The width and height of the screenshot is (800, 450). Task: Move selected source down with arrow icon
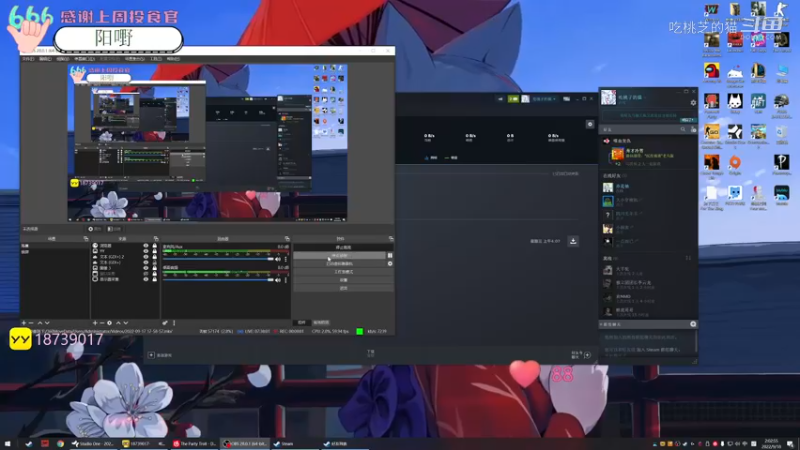click(x=126, y=323)
